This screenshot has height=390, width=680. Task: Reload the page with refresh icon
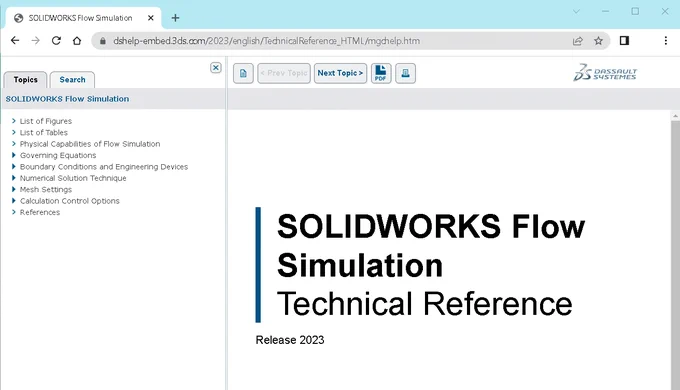[56, 41]
